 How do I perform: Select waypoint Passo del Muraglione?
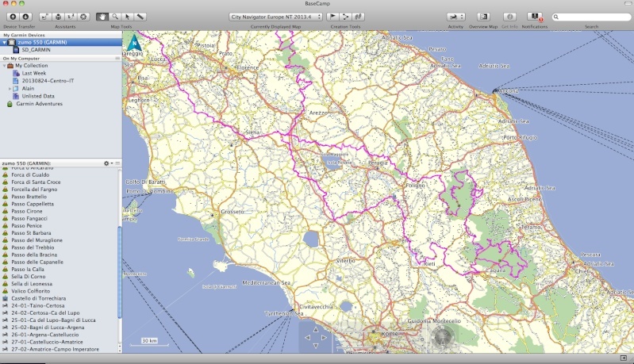click(x=37, y=240)
